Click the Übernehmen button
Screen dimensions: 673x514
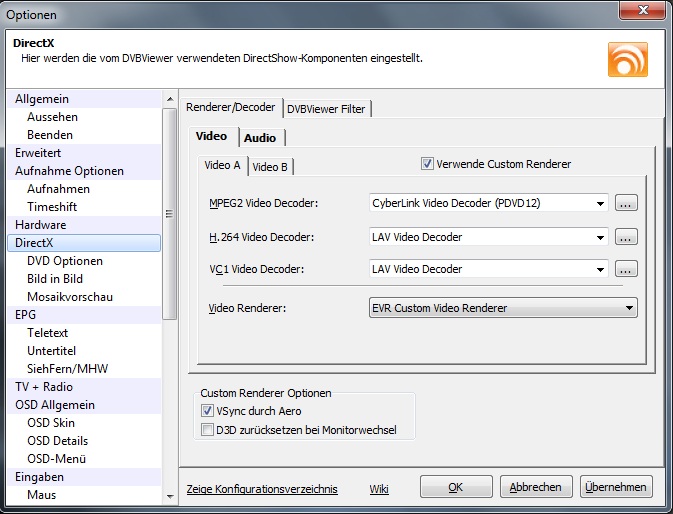[x=616, y=487]
